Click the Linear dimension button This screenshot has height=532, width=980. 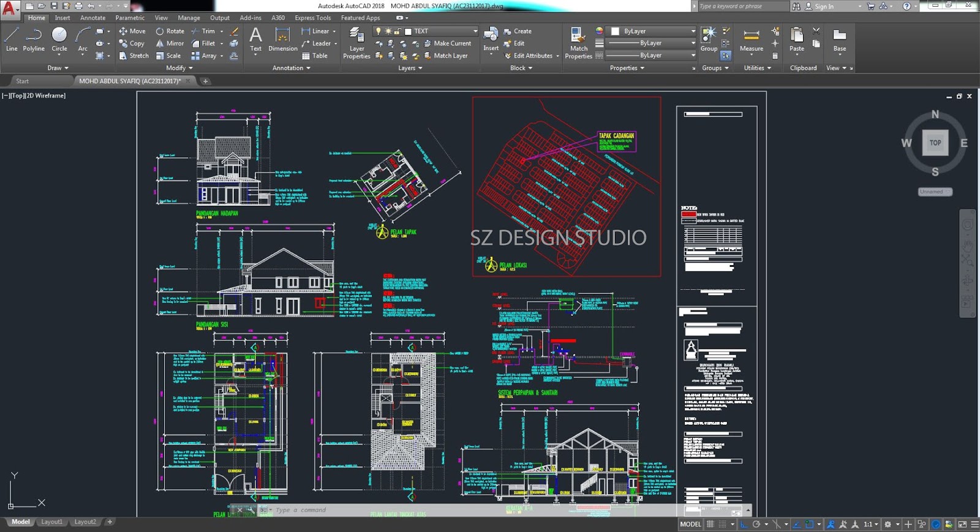(315, 31)
